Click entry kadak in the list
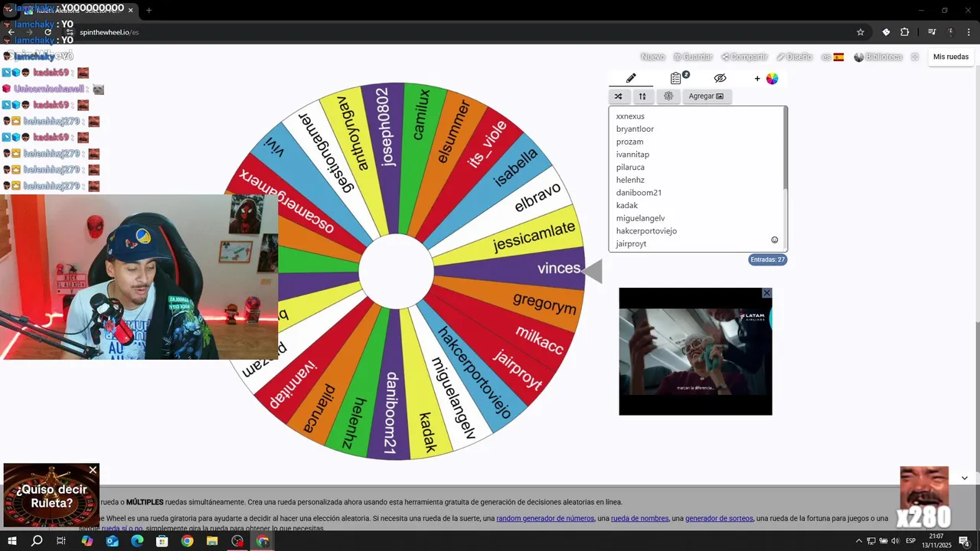 point(626,205)
